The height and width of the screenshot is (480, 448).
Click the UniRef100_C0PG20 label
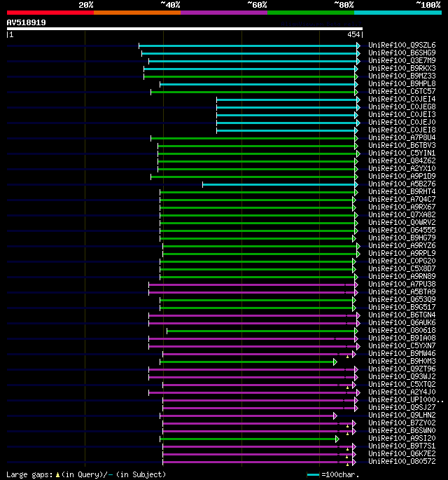point(402,261)
